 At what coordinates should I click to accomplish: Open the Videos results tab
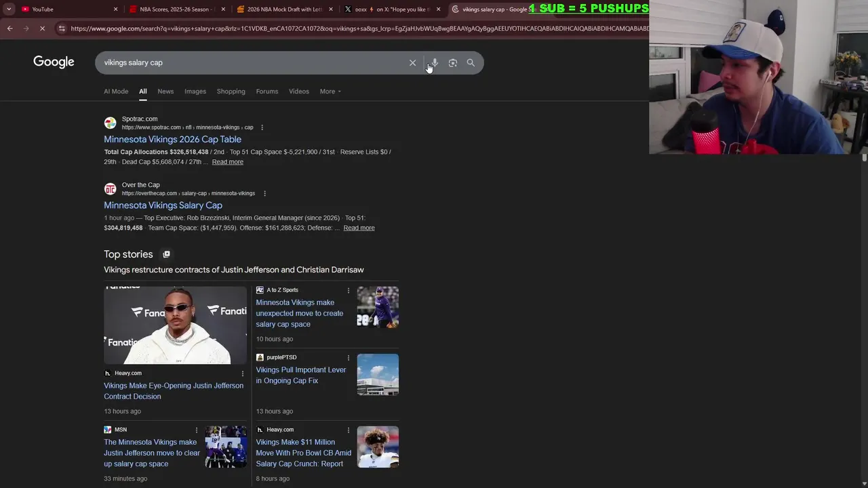pos(299,91)
